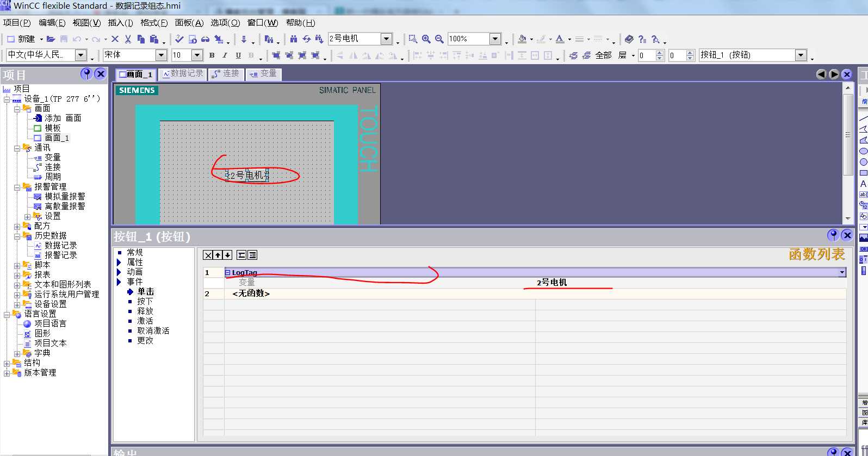
Task: Open the 2号电机 toolbar combo box
Action: click(x=386, y=39)
